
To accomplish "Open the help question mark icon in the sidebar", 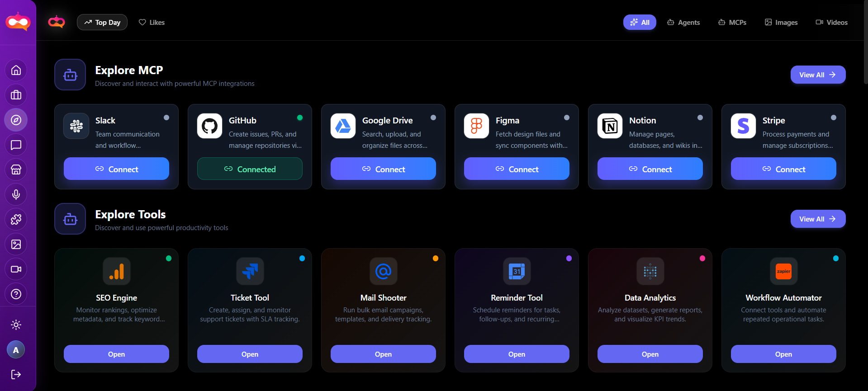I will [x=16, y=294].
